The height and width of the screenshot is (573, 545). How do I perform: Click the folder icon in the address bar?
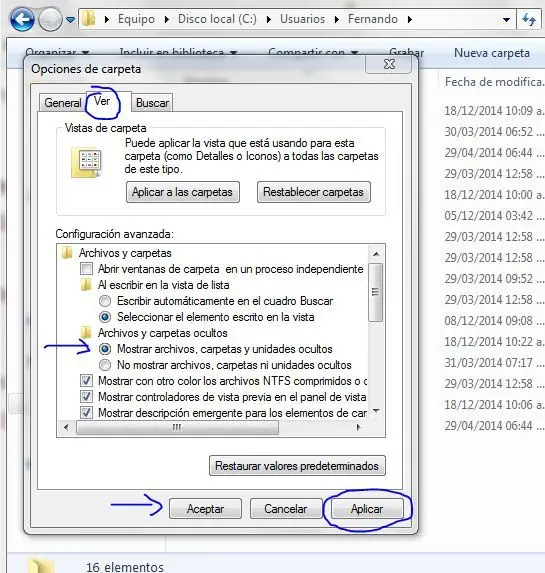coord(88,19)
